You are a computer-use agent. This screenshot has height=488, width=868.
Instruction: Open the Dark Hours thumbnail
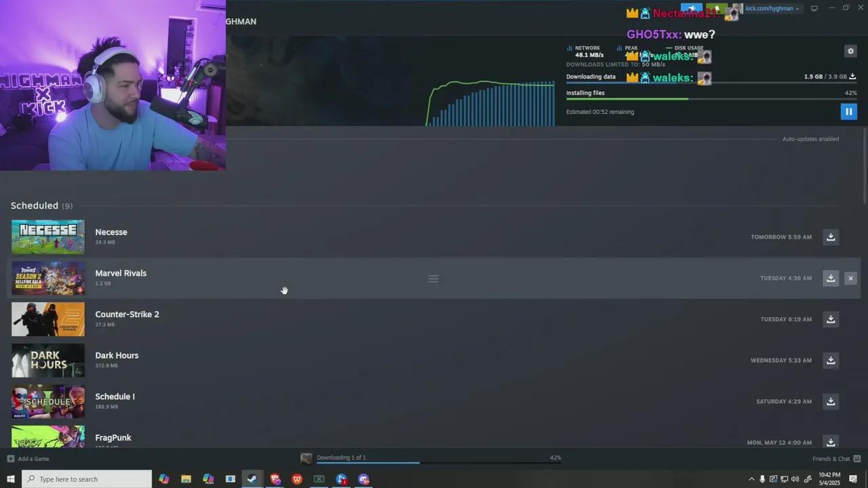48,361
